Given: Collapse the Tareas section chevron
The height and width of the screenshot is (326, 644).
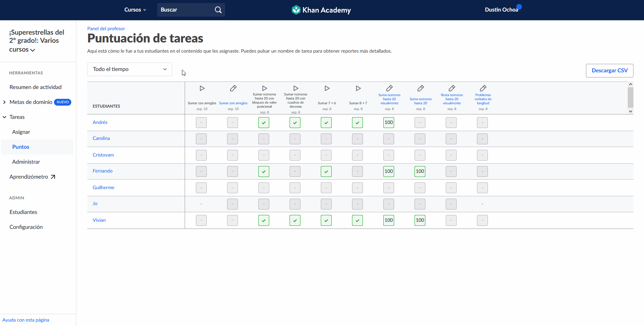Looking at the screenshot, I should coord(4,117).
